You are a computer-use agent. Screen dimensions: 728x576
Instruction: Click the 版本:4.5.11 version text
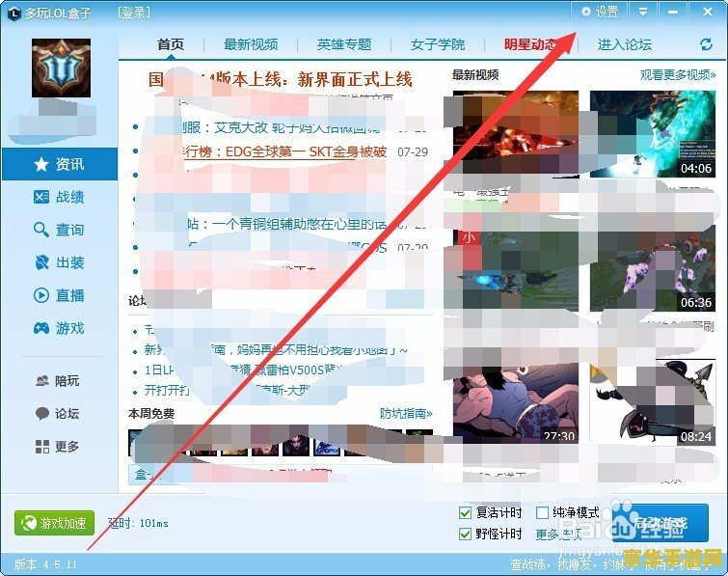tap(45, 564)
